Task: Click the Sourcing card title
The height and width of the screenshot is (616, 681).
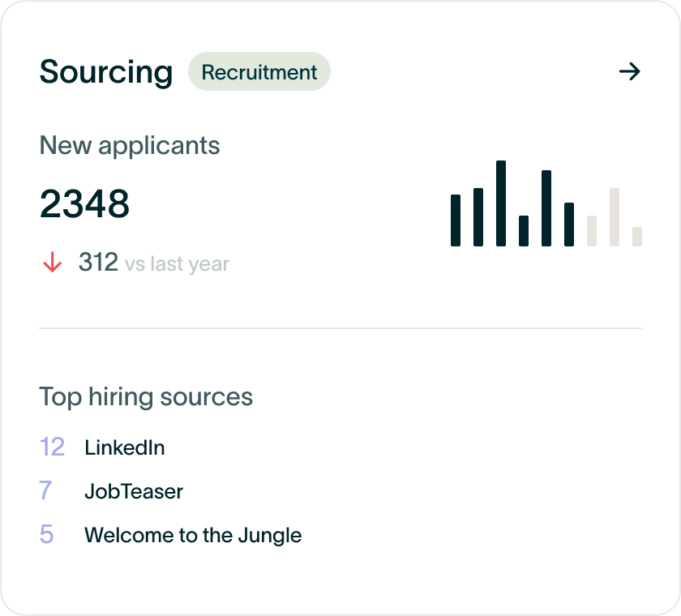Action: [x=106, y=72]
